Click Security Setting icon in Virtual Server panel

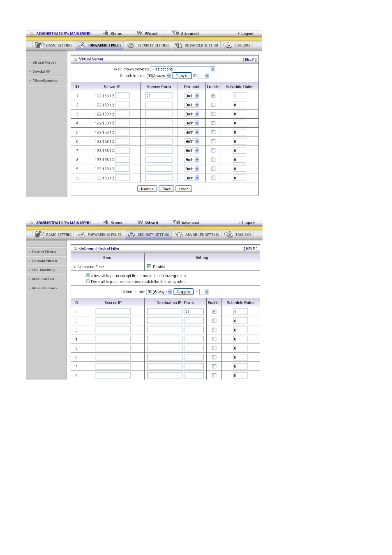131,45
